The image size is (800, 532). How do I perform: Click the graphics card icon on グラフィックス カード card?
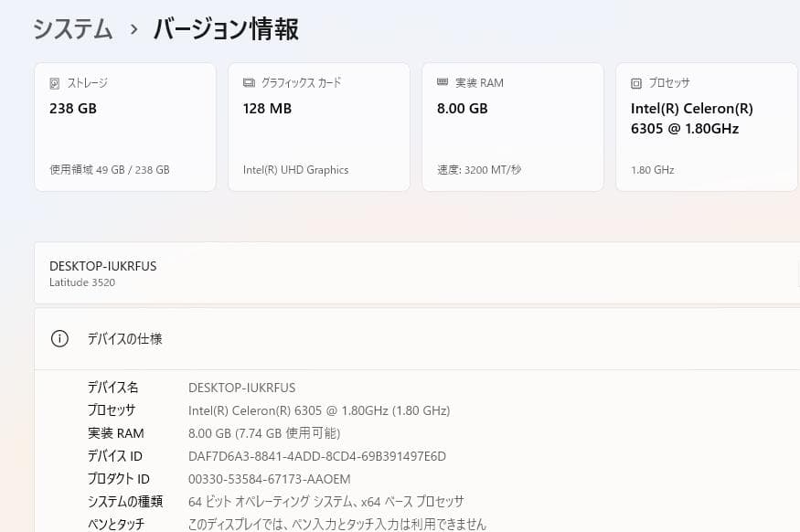247,82
